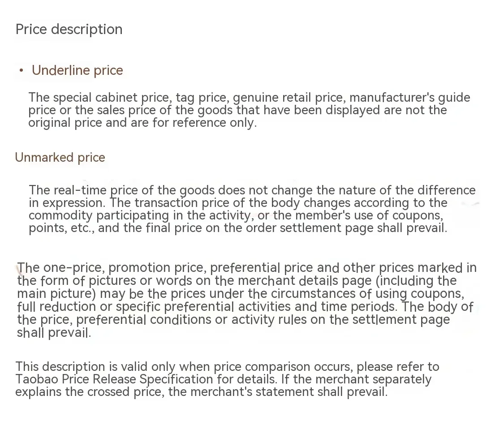Screen dimensions: 504x430
Task: Click the final 'shall prevail.' of one-price paragraph
Action: coord(54,333)
